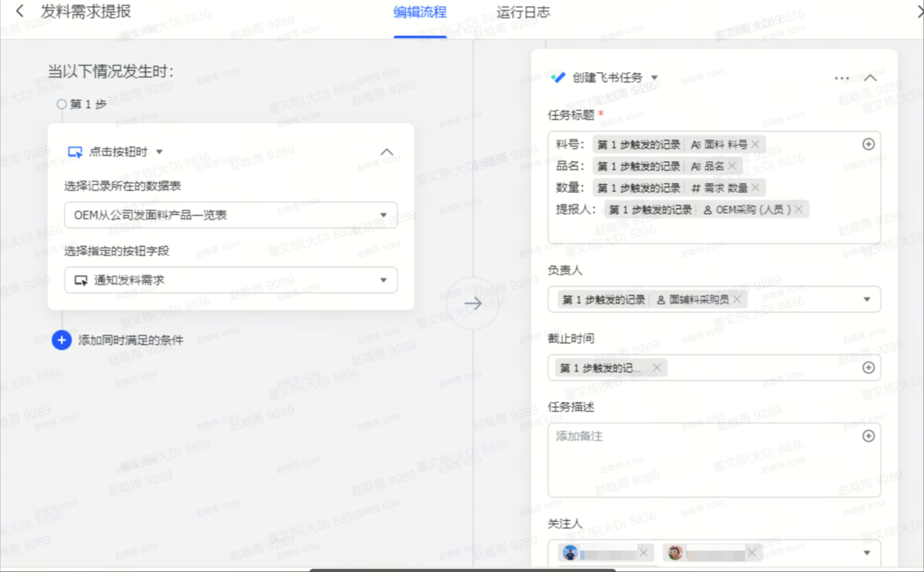Collapse the 创建飞书任务 action card

pyautogui.click(x=870, y=78)
